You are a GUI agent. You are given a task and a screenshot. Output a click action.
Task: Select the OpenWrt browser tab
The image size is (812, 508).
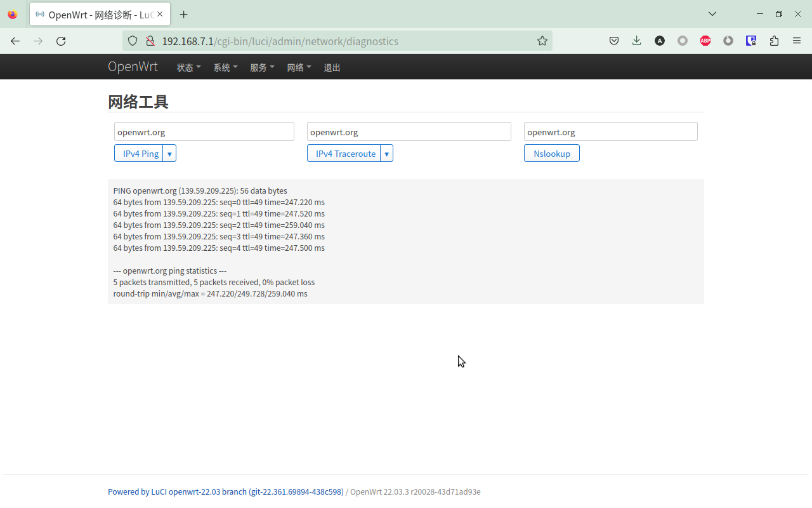point(98,14)
